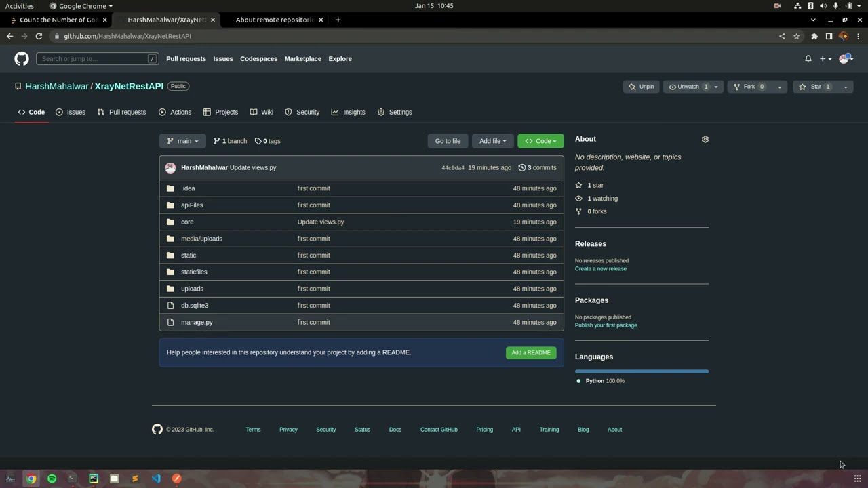Open the Security tab
This screenshot has width=868, height=488.
click(x=302, y=112)
